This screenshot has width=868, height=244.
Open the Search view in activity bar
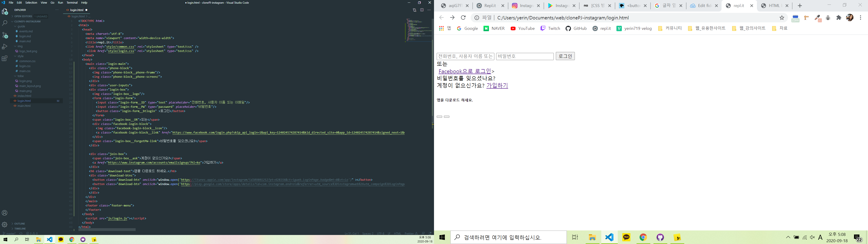pos(5,23)
